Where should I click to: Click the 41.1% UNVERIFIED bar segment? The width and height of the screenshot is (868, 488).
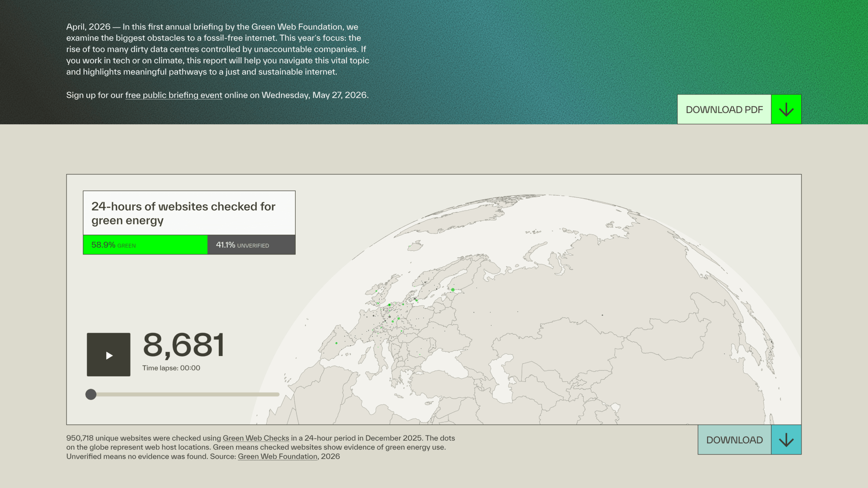251,245
